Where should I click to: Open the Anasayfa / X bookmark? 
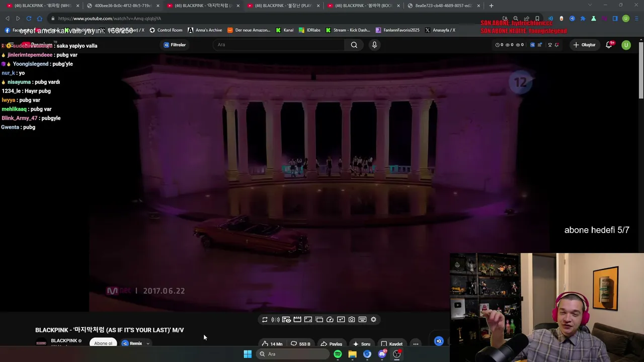coord(440,30)
